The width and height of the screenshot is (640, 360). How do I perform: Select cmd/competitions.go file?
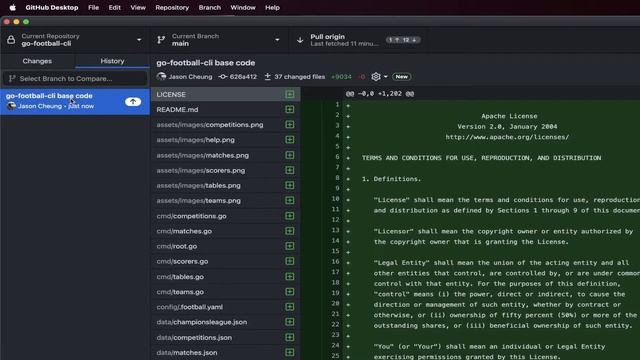pos(226,216)
